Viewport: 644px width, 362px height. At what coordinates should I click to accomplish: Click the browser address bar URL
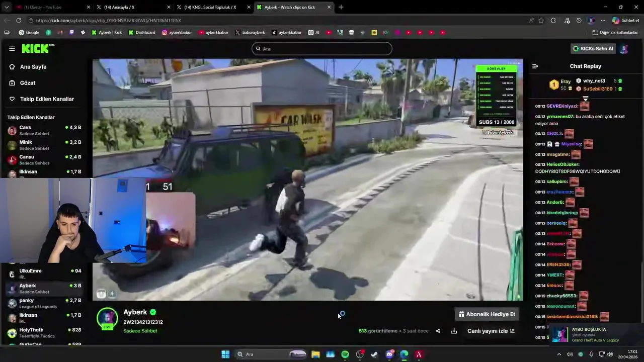point(109,21)
